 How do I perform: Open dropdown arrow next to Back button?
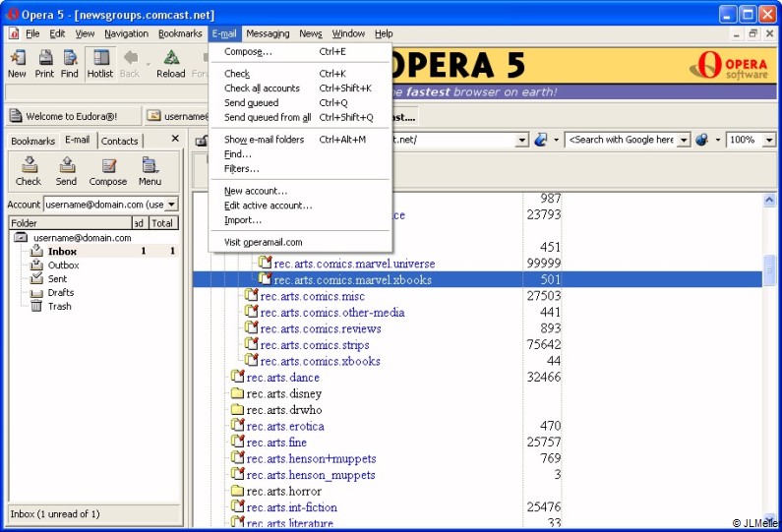tap(149, 64)
